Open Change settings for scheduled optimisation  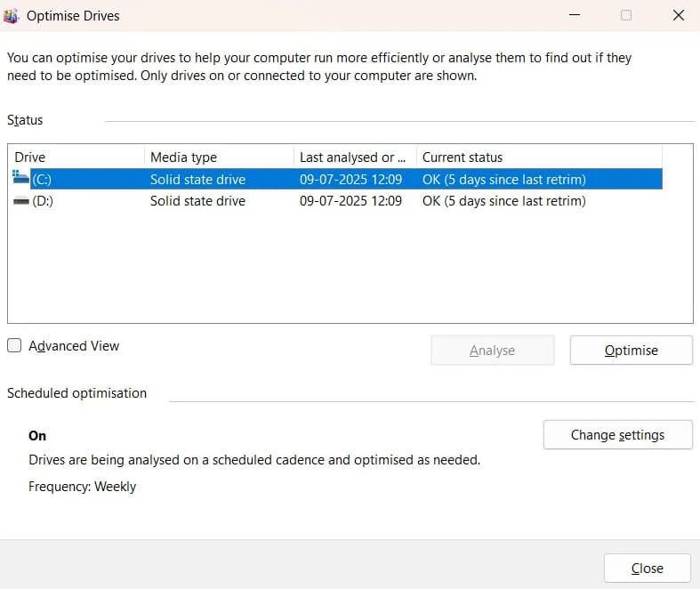[x=617, y=435]
